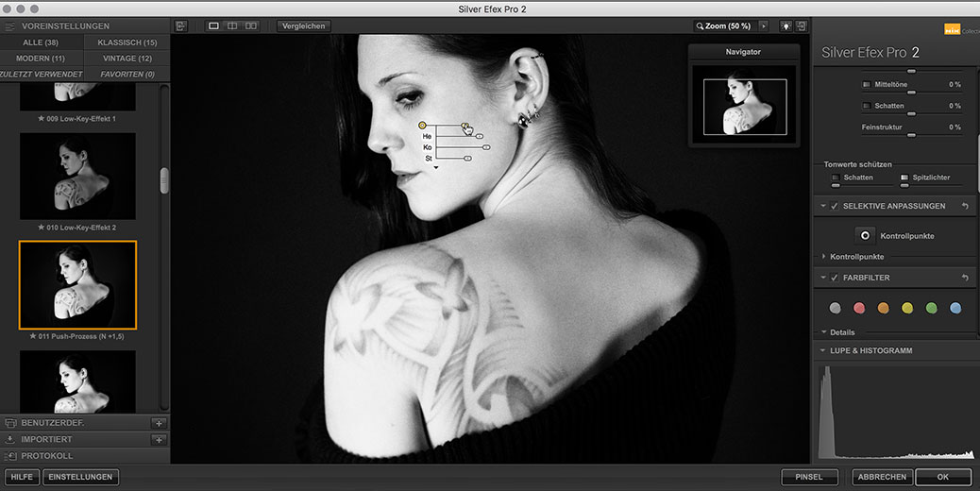Uncheck the Farbfilter checkbox
The image size is (980, 491).
[x=835, y=278]
